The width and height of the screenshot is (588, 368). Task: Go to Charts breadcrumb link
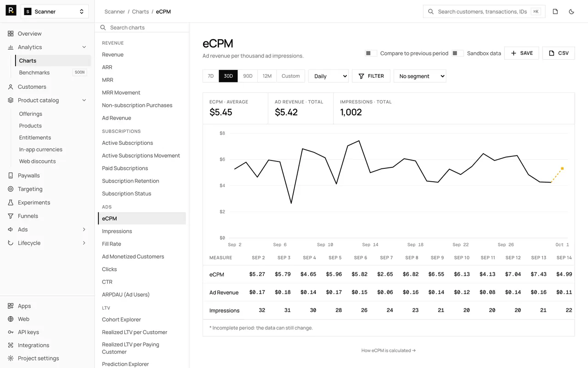pyautogui.click(x=141, y=11)
